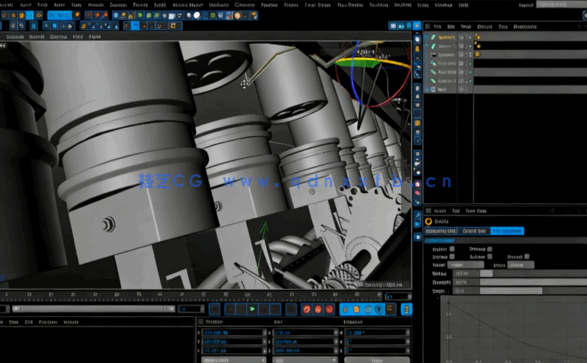Click the Strength slider bar
Viewport: 587px width, 363px height.
tap(533, 282)
